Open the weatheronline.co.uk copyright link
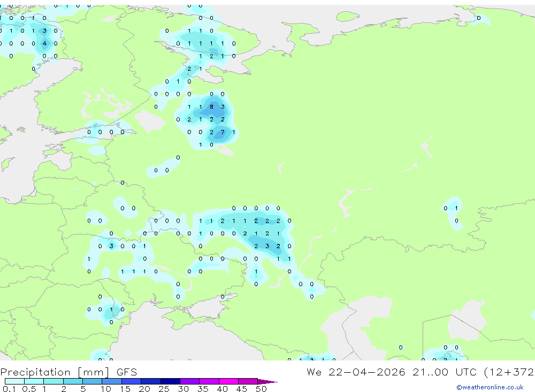The height and width of the screenshot is (392, 535). tap(490, 387)
